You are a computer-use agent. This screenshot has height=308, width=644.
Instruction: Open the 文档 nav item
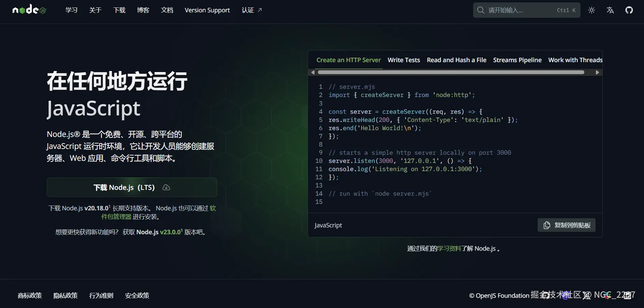coord(167,10)
